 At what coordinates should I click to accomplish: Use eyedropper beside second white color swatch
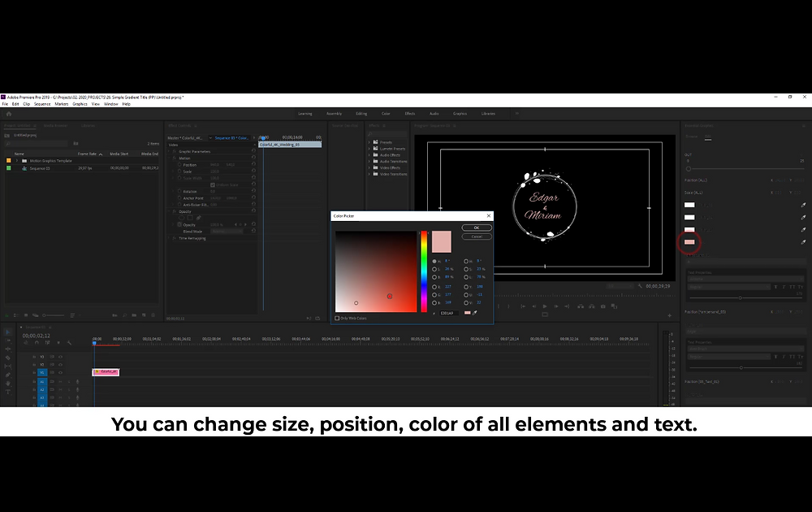803,217
